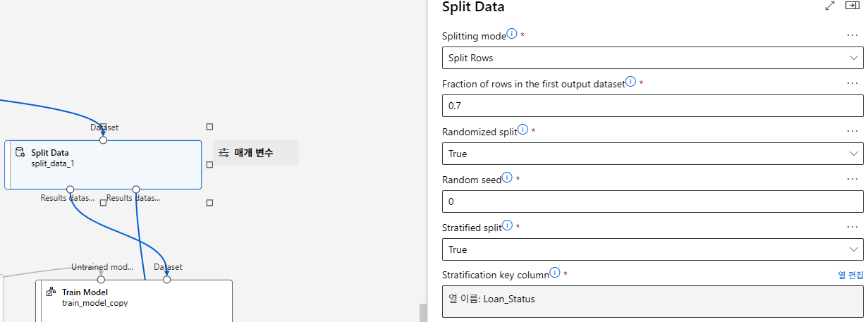Show info tooltip for Stratified split
868x322 pixels.
507,226
